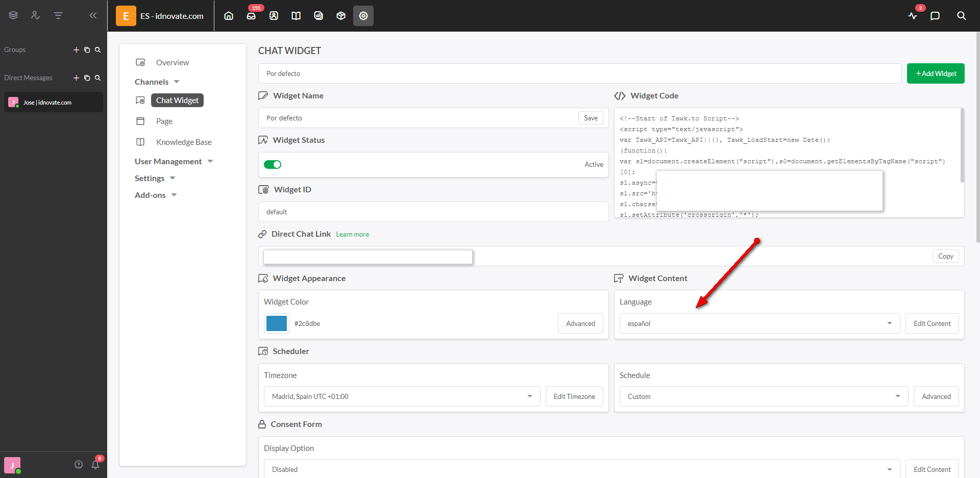The width and height of the screenshot is (980, 478).
Task: Open the Language dropdown showing español
Action: pos(759,323)
